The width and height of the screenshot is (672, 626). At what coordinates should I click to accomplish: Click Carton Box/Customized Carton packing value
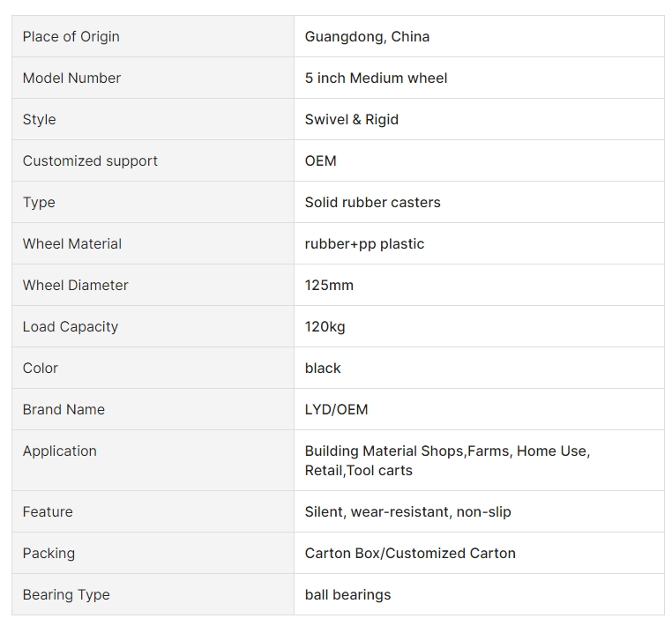click(410, 553)
